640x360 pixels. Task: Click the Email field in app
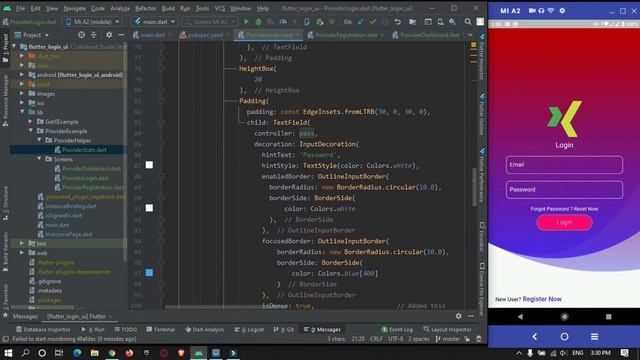[x=564, y=165]
